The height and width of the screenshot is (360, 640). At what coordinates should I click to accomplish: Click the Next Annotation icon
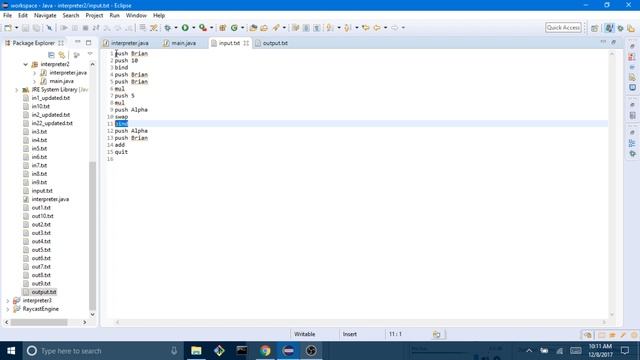tap(330, 28)
